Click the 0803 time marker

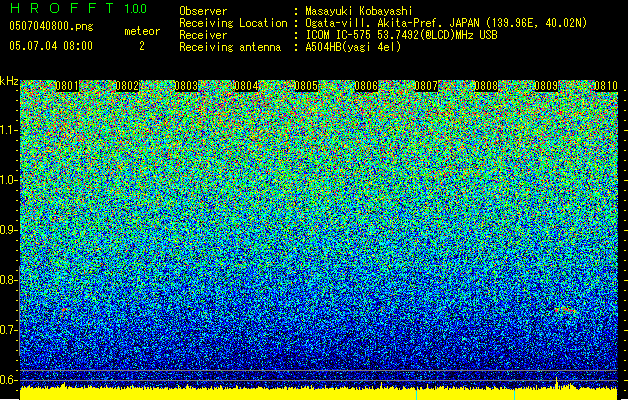tap(186, 86)
